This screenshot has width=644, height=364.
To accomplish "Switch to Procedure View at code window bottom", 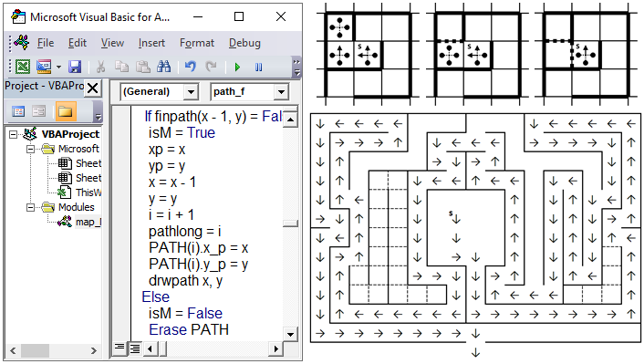I will [119, 348].
